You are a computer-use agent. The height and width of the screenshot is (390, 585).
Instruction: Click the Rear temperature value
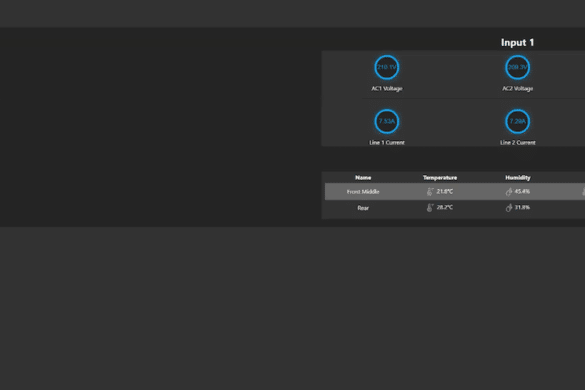point(445,208)
